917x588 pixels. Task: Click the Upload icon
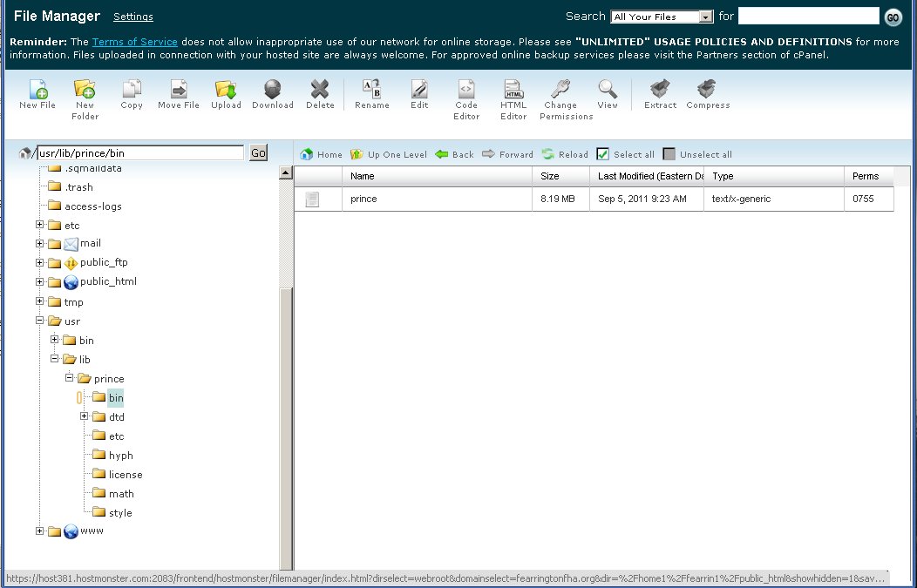pos(226,89)
